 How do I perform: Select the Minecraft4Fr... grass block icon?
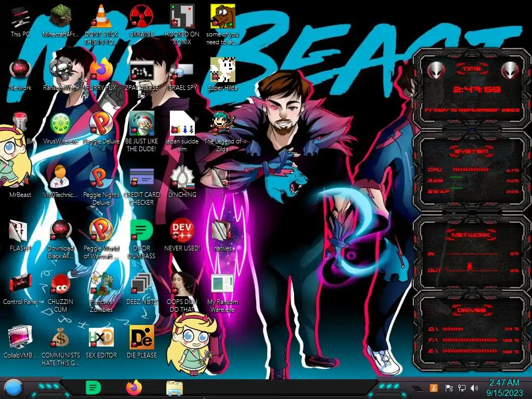60,16
